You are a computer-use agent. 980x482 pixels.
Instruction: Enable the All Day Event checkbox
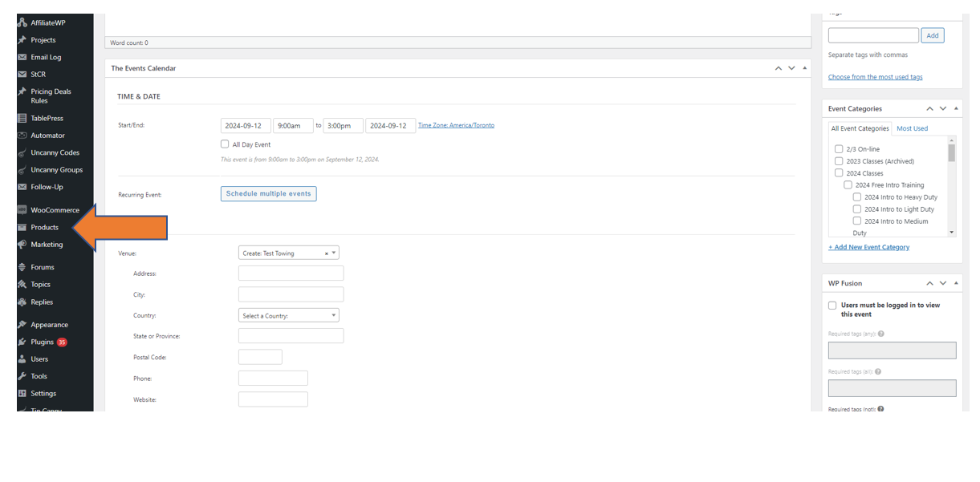[x=225, y=144]
